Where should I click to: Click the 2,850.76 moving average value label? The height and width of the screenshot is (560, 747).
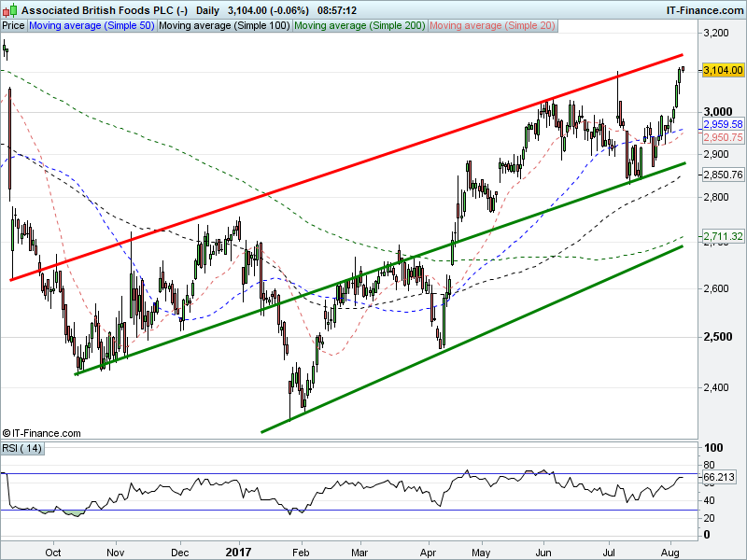coord(723,175)
